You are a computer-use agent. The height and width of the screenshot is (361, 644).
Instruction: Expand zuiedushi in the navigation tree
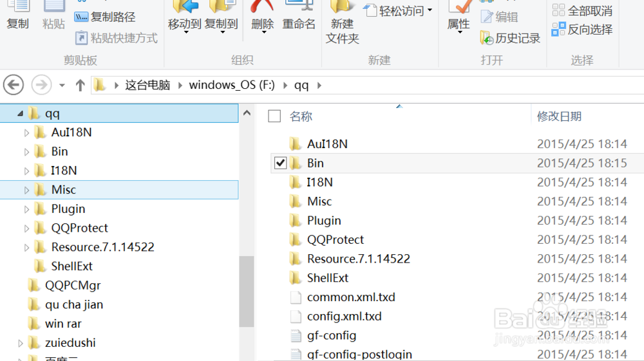click(x=20, y=344)
